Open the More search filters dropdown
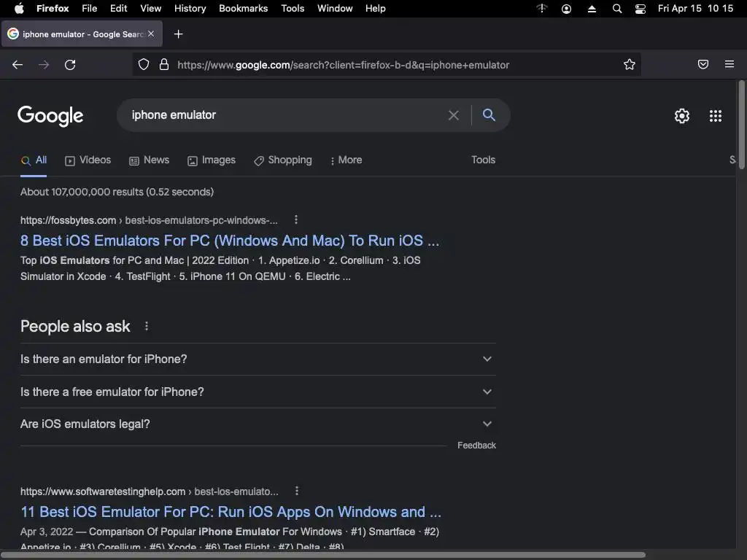 346,160
